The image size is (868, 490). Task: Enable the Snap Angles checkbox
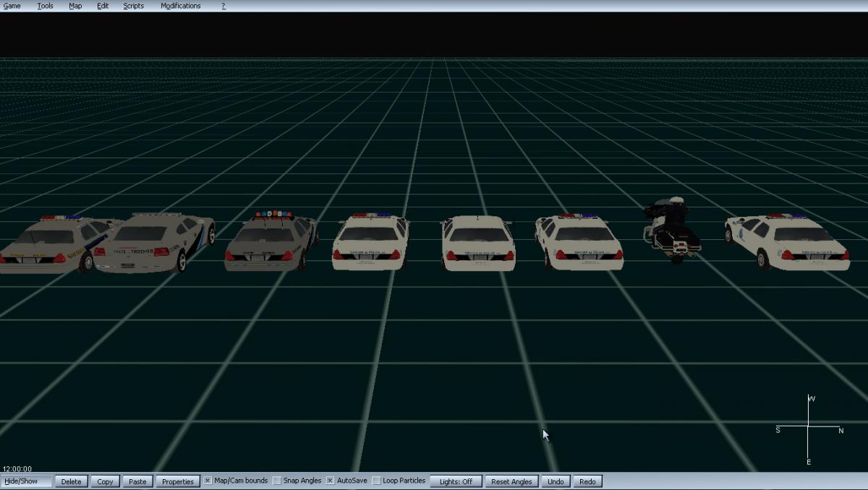277,481
